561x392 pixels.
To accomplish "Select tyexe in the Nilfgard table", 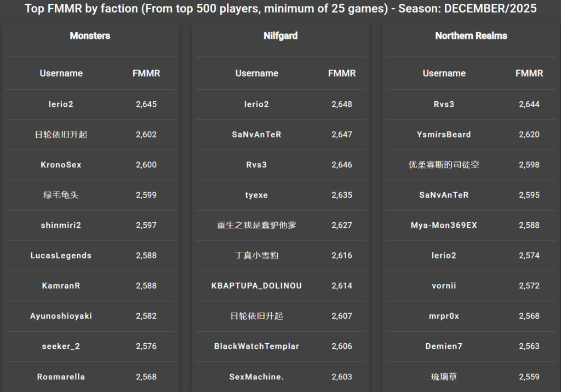I will 256,195.
